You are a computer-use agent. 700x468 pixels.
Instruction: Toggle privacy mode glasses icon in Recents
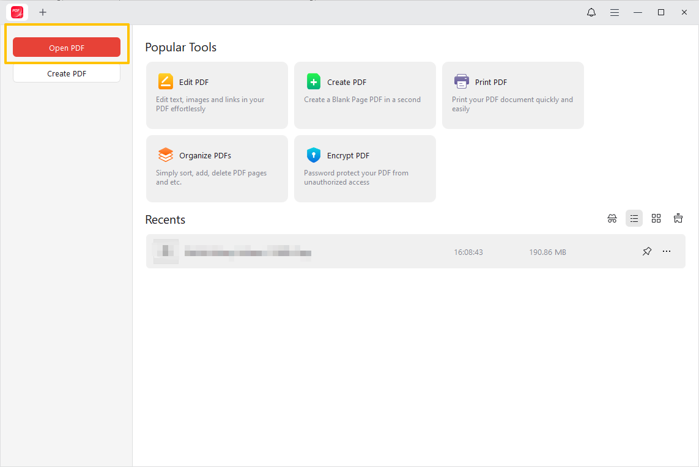pos(612,218)
